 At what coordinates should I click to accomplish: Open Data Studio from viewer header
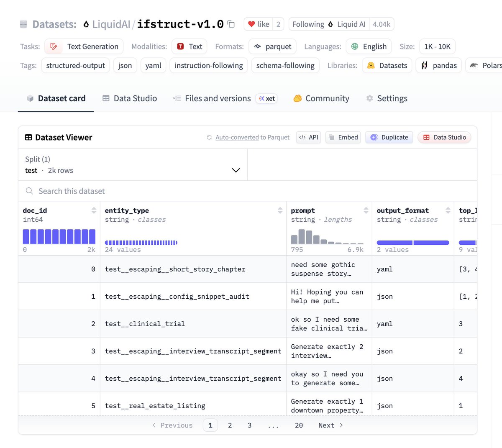(444, 137)
